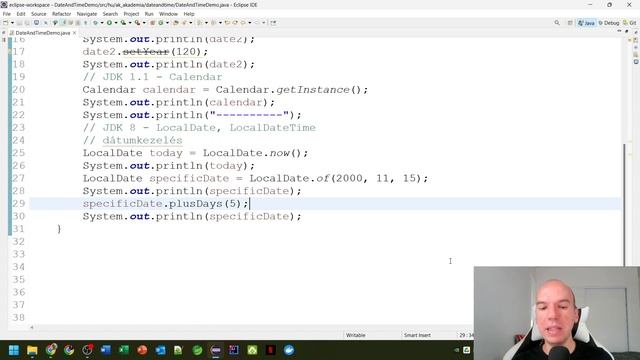Click the Debug bug icon in toolbar
The image size is (640, 360).
(x=96, y=23)
